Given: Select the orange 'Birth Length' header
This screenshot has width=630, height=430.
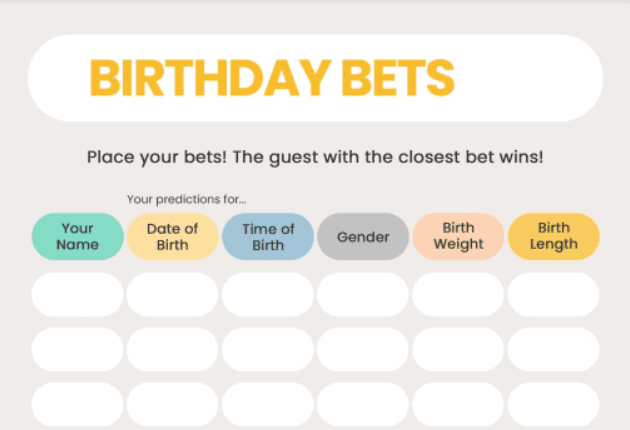Looking at the screenshot, I should [553, 236].
